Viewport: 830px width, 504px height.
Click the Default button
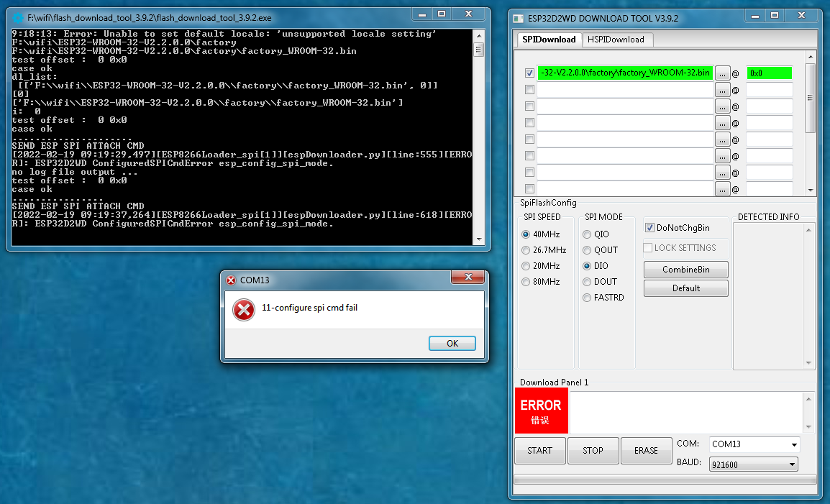tap(686, 288)
